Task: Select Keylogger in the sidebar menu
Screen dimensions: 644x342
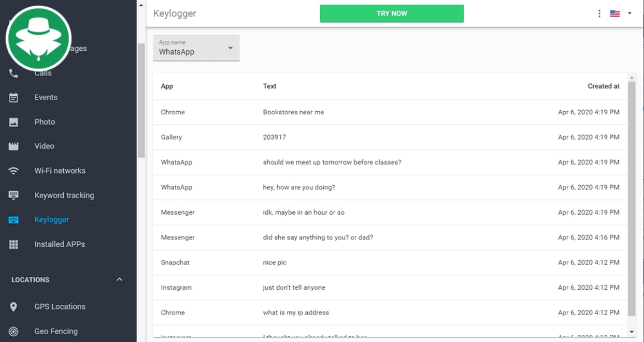Action: [52, 219]
